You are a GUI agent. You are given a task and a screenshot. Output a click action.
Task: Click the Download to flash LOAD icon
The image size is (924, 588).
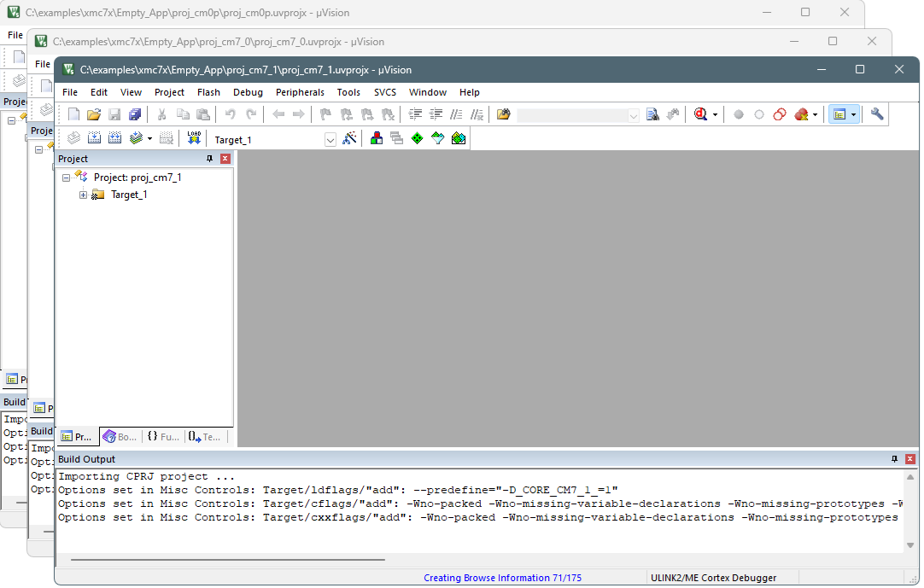pos(194,138)
